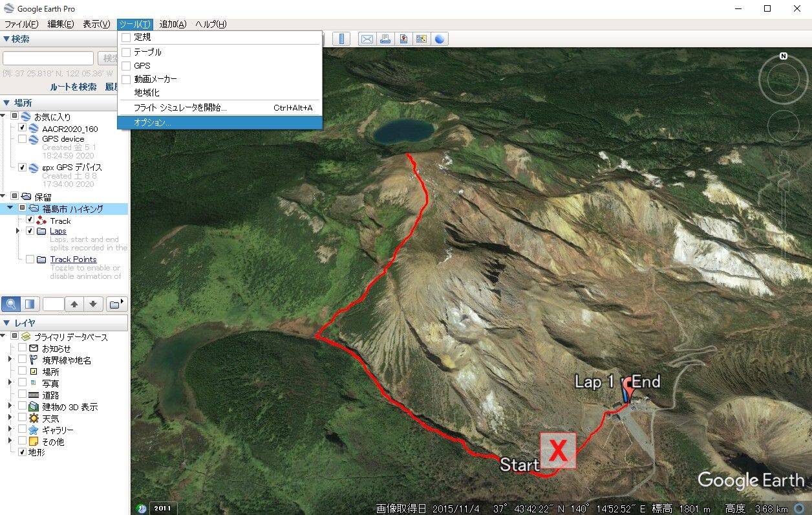Select フライト シミュレータを開始... menu item
Viewport: 812px width, 515px height.
click(220, 108)
